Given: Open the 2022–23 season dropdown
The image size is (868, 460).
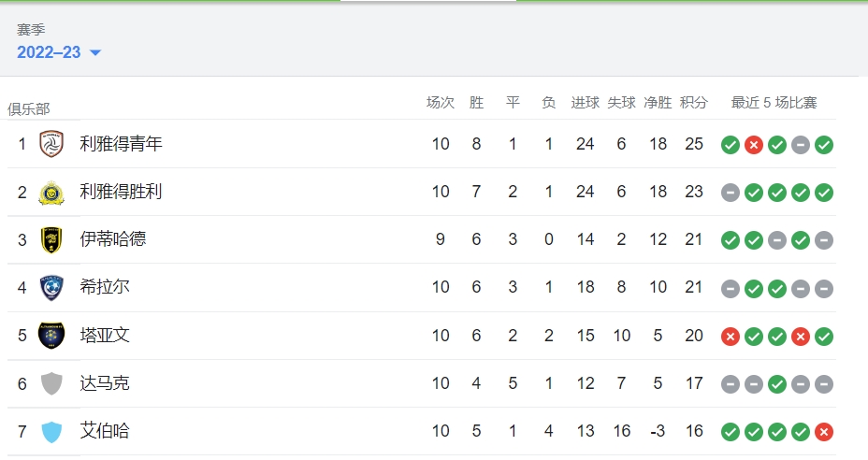Looking at the screenshot, I should point(59,52).
